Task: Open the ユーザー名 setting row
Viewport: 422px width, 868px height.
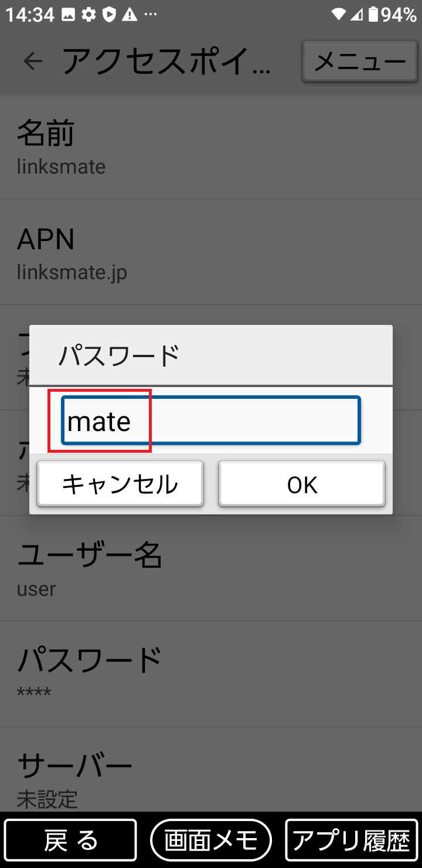Action: point(211,569)
